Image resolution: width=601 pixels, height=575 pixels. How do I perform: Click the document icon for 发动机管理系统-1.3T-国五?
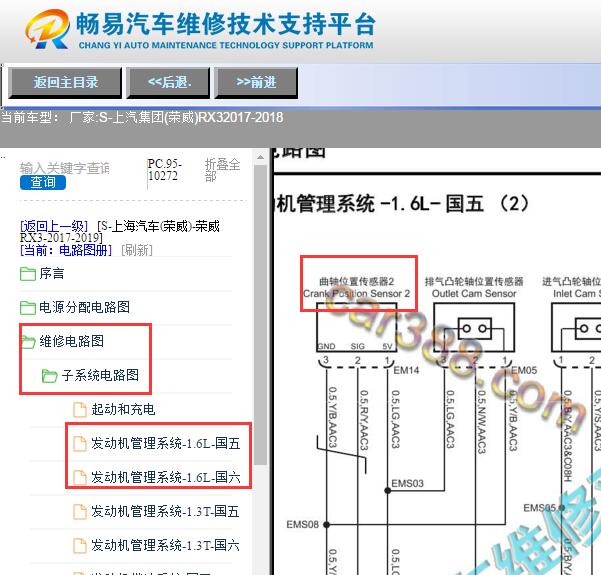[x=79, y=512]
